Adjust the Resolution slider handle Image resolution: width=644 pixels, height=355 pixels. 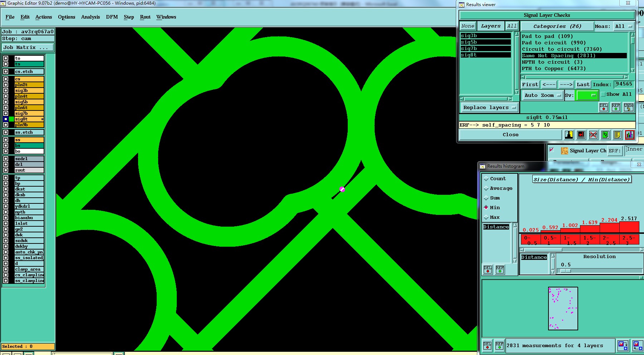[565, 271]
